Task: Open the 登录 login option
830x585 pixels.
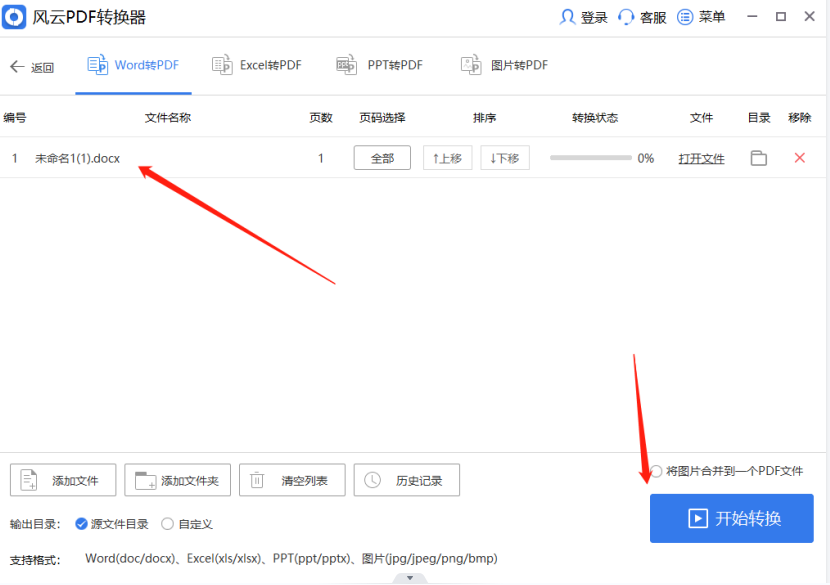Action: (583, 17)
